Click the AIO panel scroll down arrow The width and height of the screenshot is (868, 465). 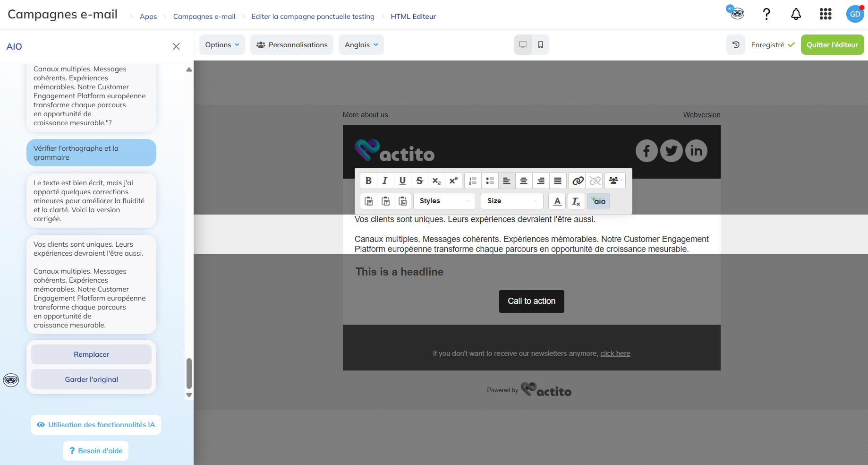click(189, 395)
